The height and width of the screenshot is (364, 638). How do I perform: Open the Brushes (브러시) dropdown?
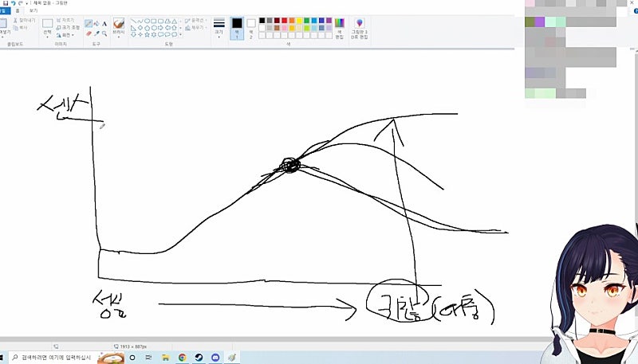(x=119, y=28)
